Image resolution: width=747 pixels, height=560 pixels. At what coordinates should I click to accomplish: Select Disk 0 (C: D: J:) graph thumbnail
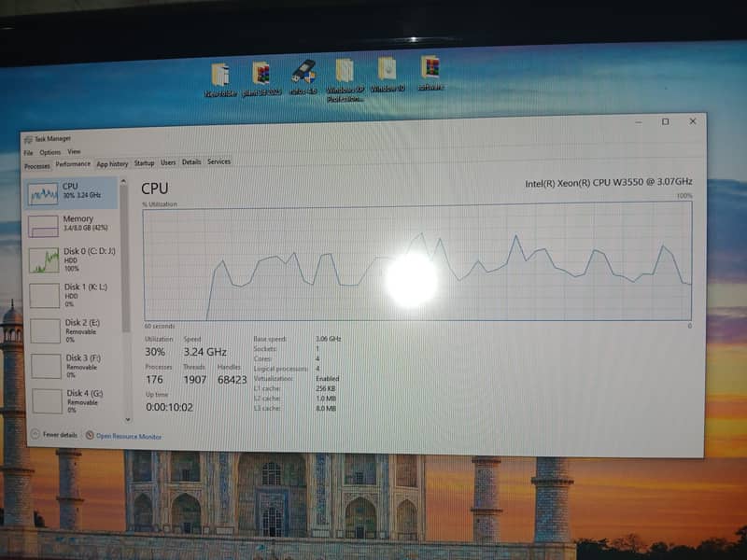click(44, 260)
